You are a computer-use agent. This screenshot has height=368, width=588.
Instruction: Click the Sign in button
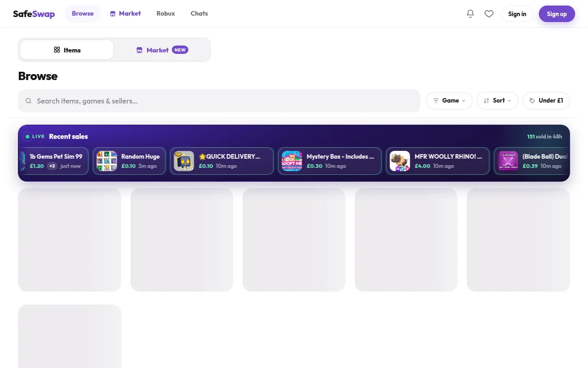(x=517, y=14)
